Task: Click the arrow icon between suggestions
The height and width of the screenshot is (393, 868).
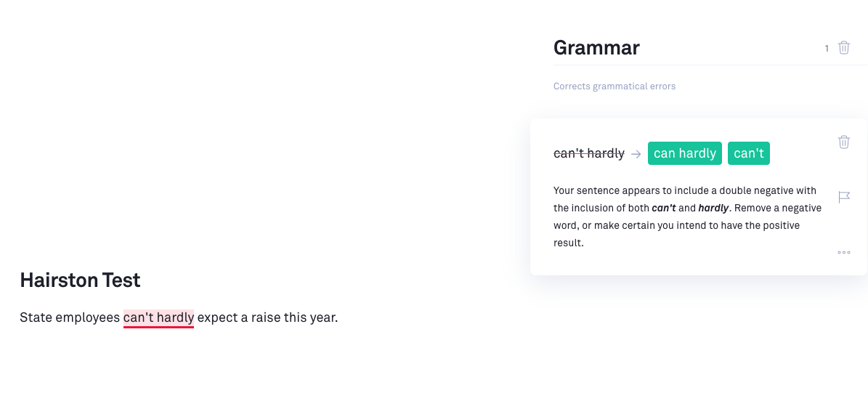Action: [x=636, y=154]
